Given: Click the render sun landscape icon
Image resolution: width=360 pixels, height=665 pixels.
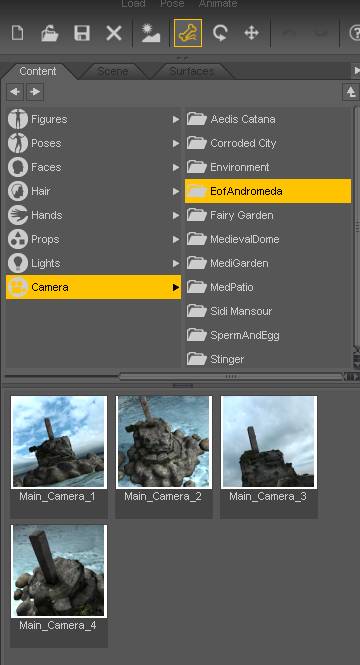Looking at the screenshot, I should coord(151,33).
